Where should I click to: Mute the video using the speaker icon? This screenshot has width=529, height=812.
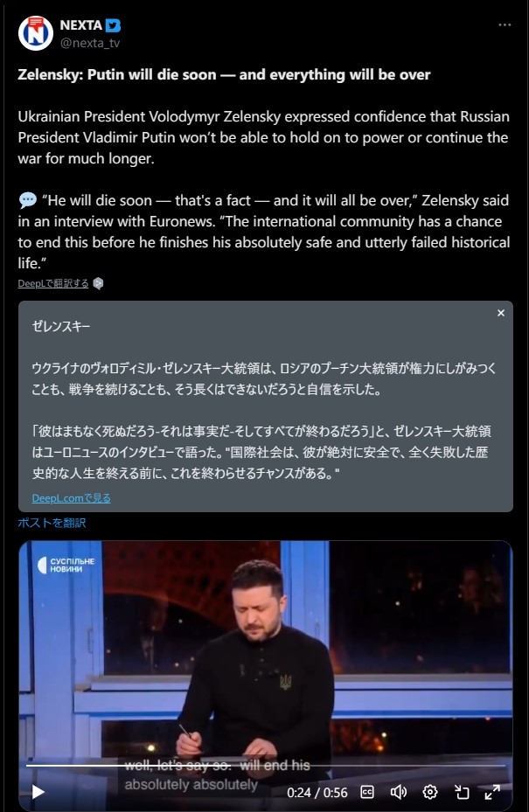click(x=398, y=792)
